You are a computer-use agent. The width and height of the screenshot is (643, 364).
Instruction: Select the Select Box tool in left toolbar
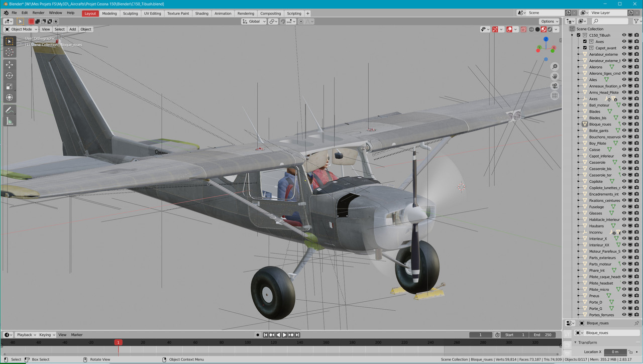point(10,41)
